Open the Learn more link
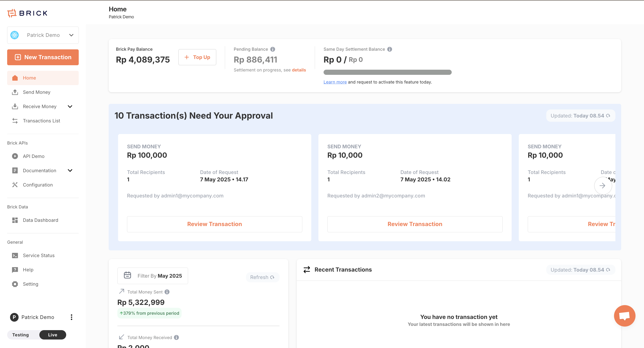This screenshot has height=348, width=644. click(x=335, y=82)
